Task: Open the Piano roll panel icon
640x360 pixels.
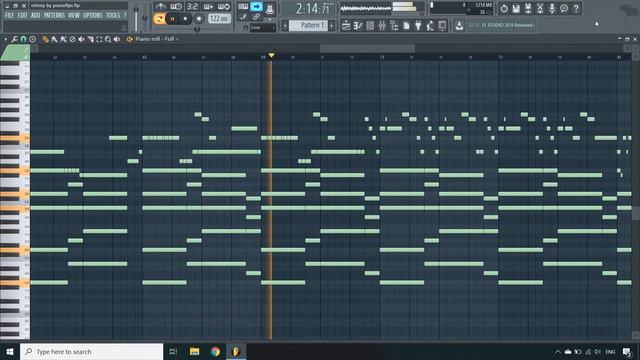Action: tap(358, 26)
